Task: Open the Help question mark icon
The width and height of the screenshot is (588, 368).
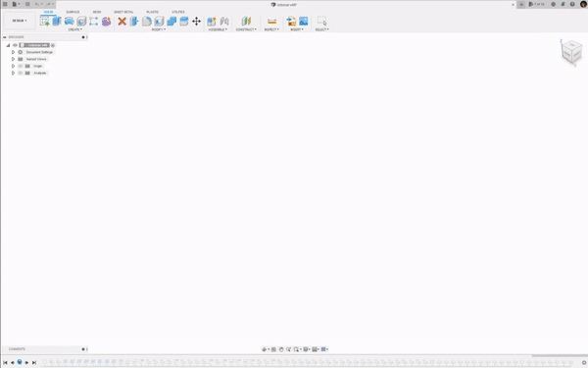Action: pyautogui.click(x=572, y=4)
